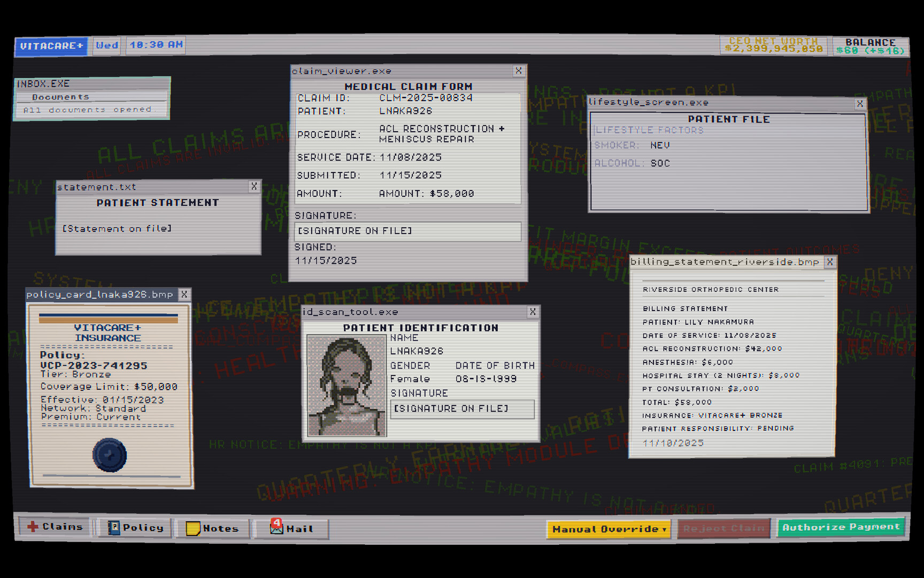Click the ID scan signature box
The image size is (924, 578).
point(462,409)
